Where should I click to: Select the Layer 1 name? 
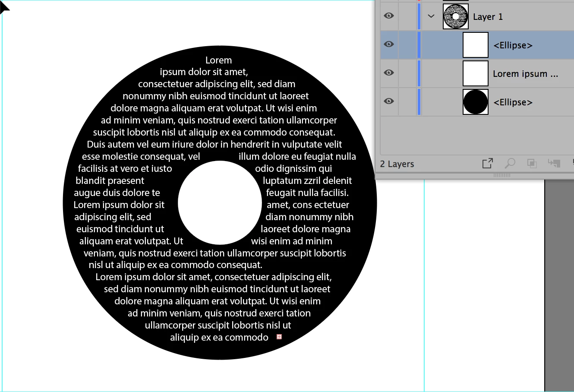(488, 17)
